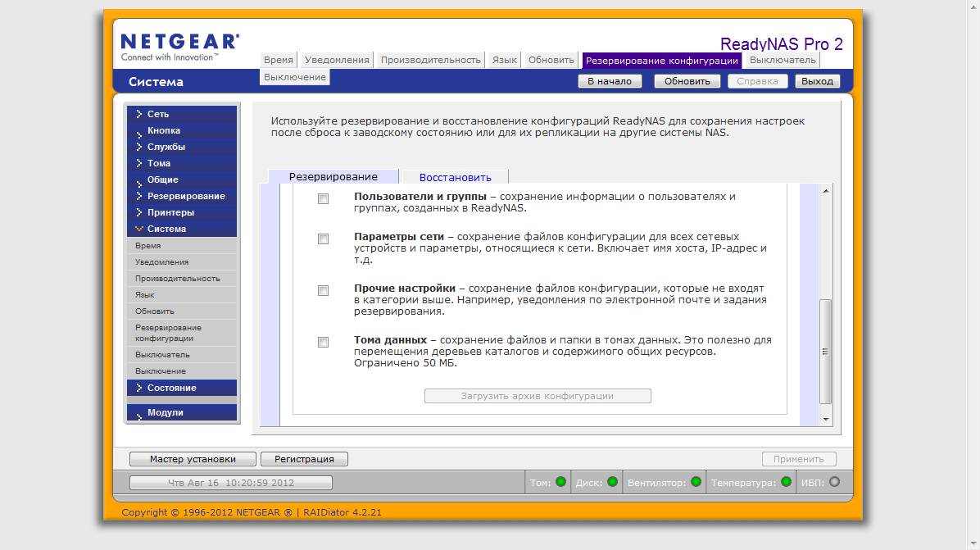980x550 pixels.
Task: Open the Регистрация button
Action: point(304,459)
